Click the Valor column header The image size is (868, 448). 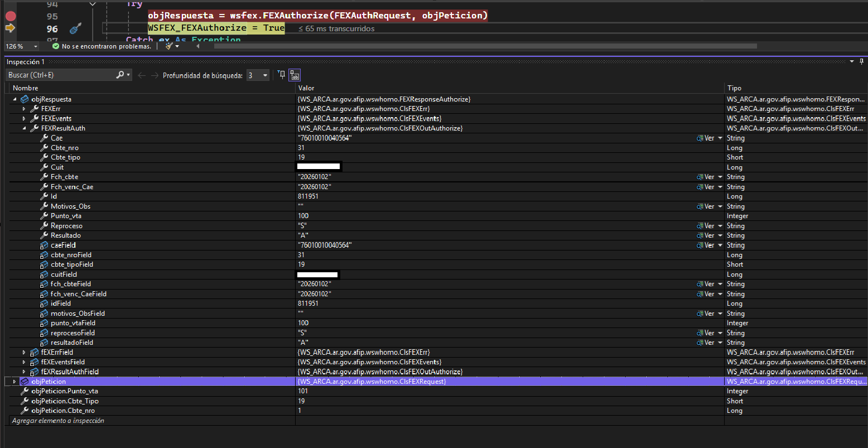pos(306,88)
